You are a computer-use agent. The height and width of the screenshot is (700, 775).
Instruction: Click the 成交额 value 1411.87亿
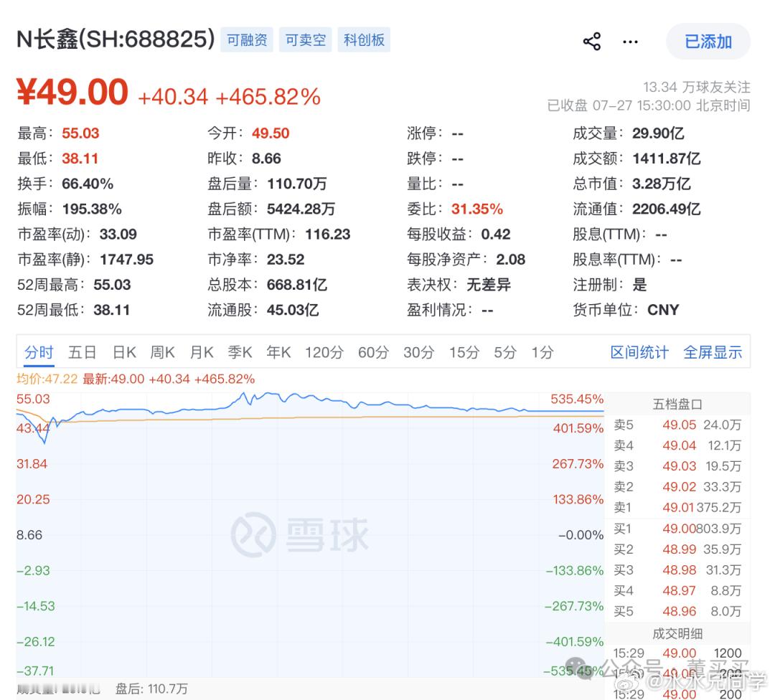coord(666,159)
